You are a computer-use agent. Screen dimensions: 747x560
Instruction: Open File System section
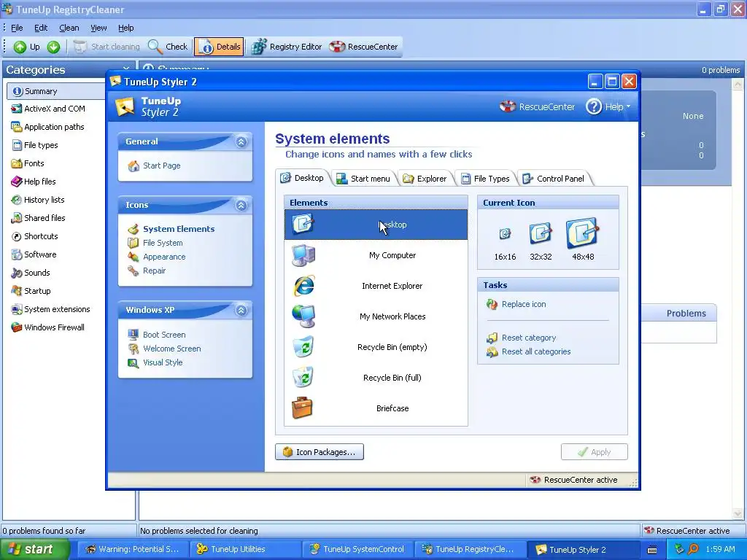[x=155, y=243]
